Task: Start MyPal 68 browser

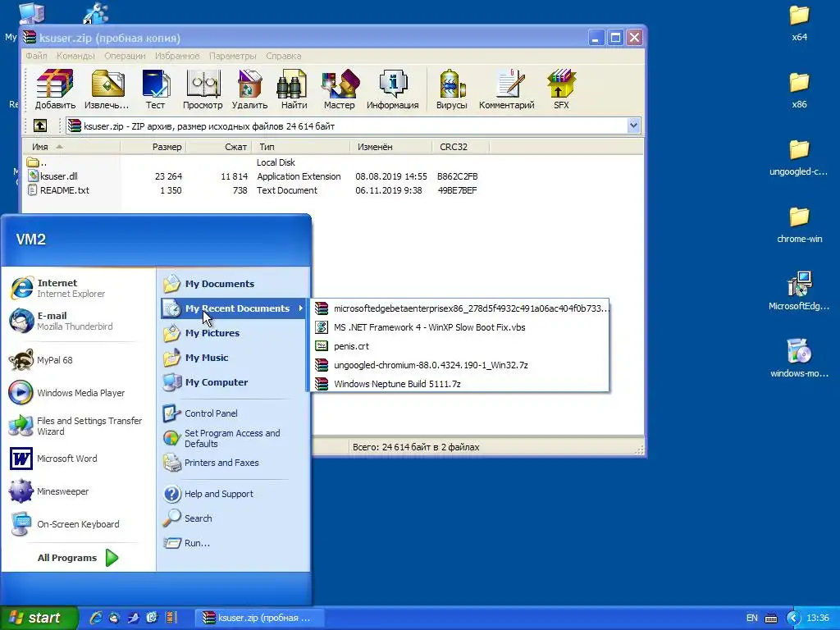Action: tap(78, 360)
